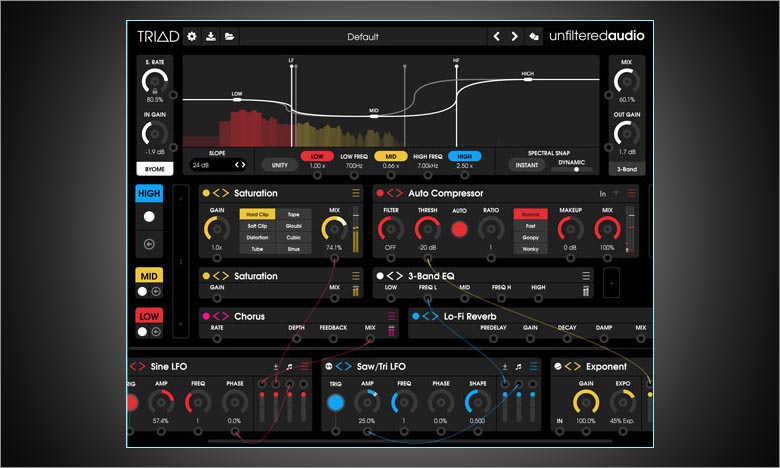Toggle the Auto Compressor power dot
The width and height of the screenshot is (780, 468).
380,193
